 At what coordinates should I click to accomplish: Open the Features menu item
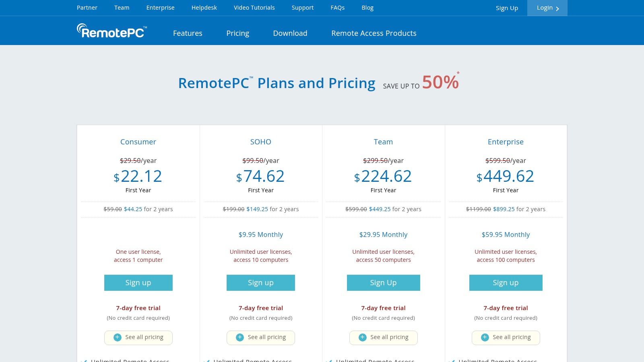pyautogui.click(x=188, y=33)
